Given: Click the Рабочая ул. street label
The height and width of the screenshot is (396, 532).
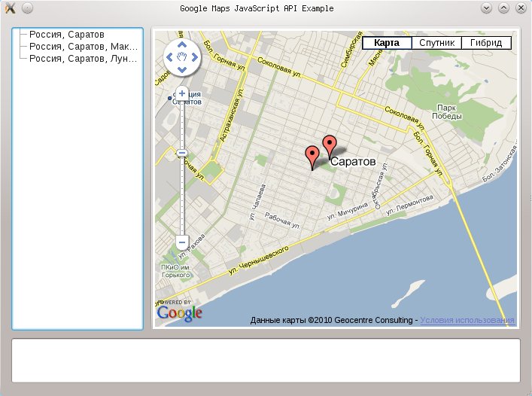Looking at the screenshot, I should 282,221.
